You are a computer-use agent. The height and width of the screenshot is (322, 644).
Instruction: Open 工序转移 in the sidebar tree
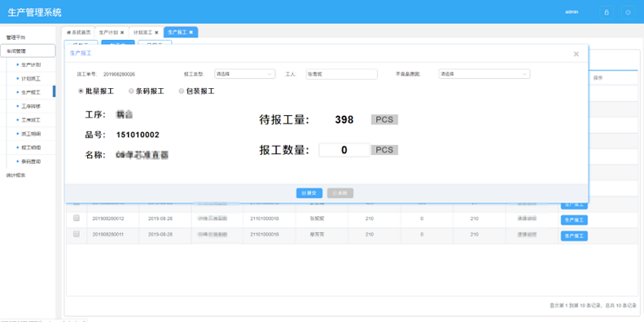(x=31, y=107)
